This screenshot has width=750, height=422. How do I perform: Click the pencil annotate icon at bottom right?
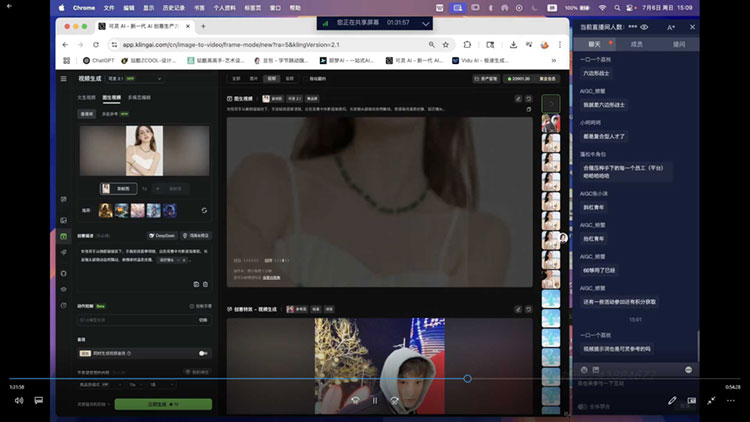672,400
